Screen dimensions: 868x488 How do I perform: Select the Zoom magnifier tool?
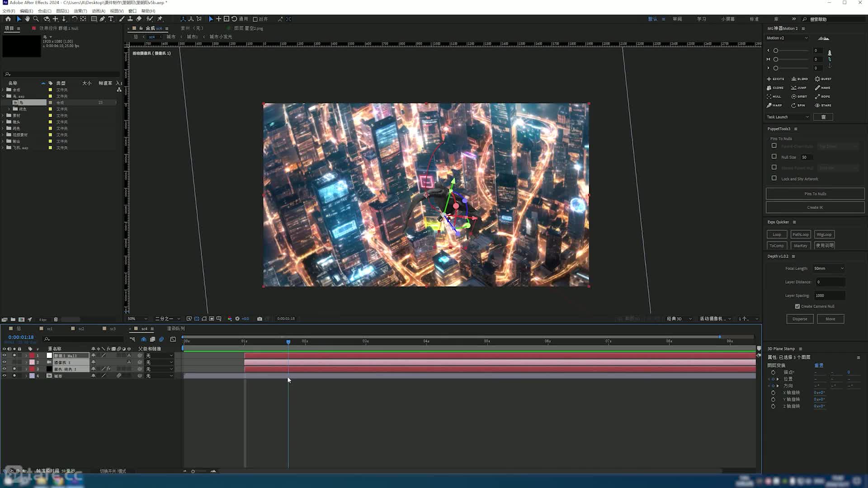point(36,19)
